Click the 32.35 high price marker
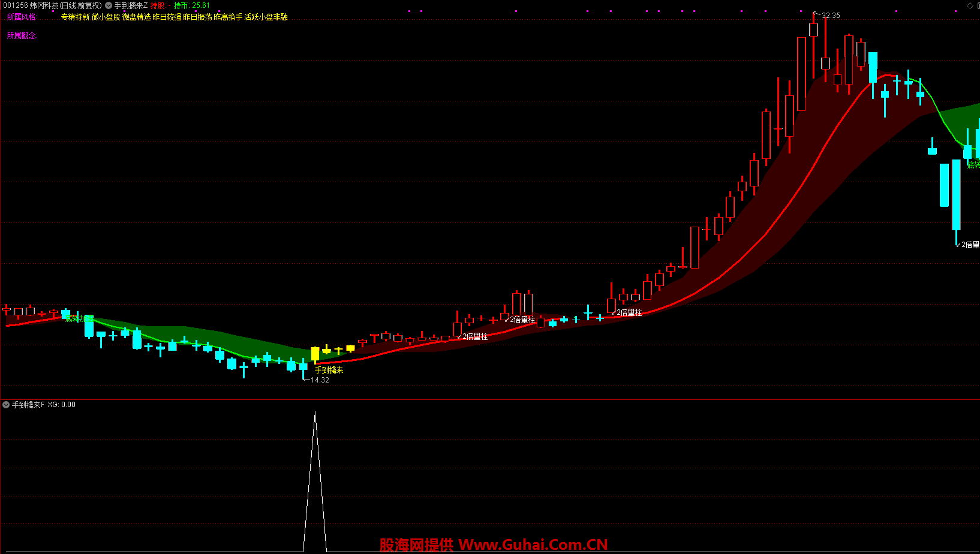The width and height of the screenshot is (980, 554). 831,16
